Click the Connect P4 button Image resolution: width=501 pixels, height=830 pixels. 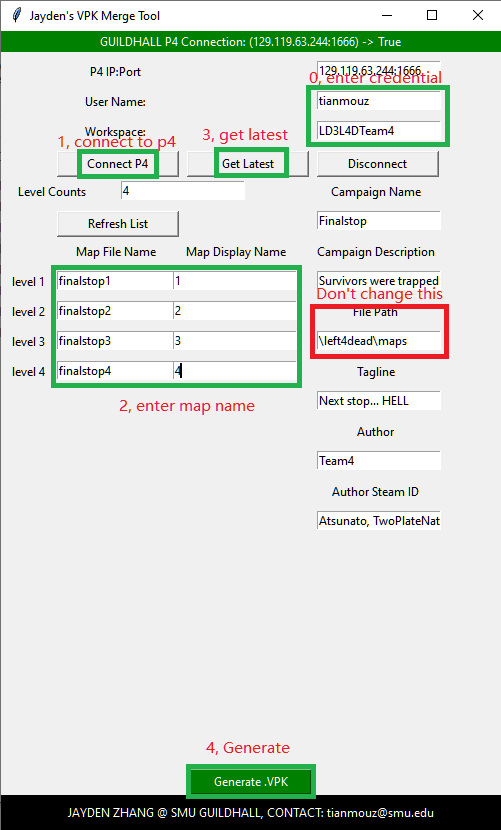(x=118, y=164)
